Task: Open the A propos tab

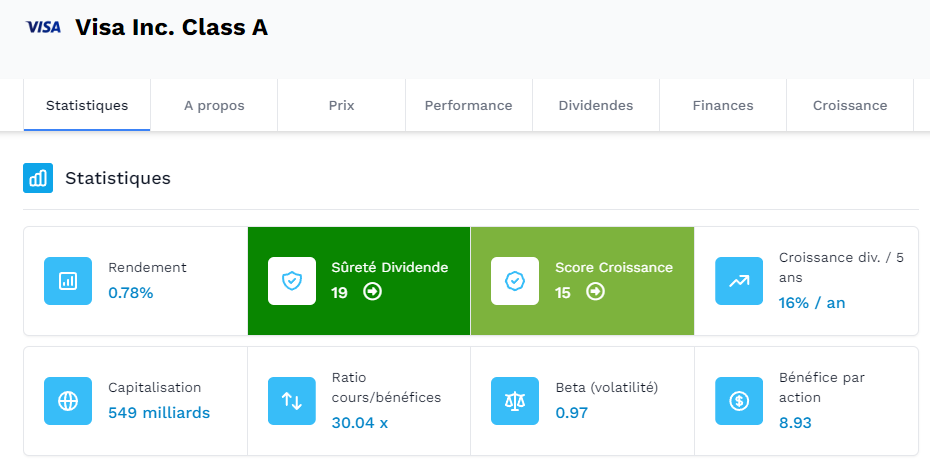Action: point(214,106)
